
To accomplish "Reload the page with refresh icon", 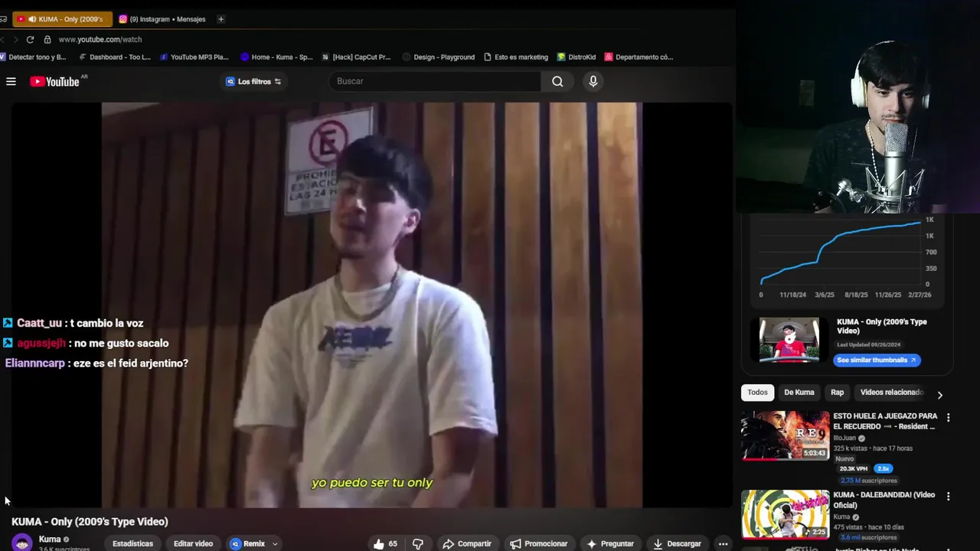I will 30,40.
